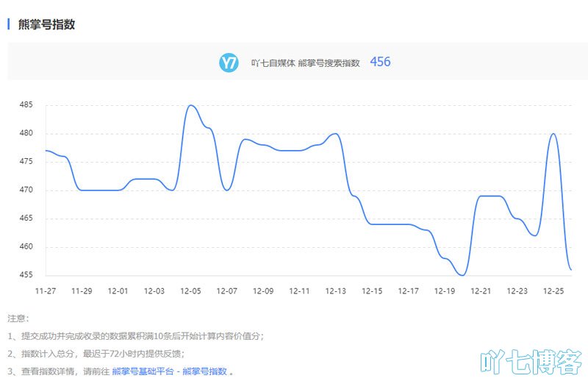Select the 456 search index value

point(380,62)
